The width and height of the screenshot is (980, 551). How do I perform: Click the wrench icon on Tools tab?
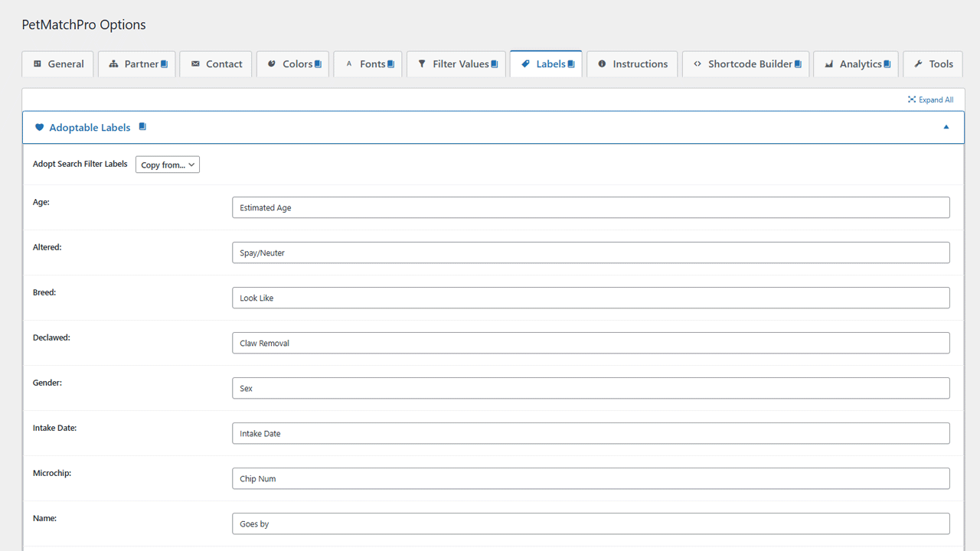click(x=919, y=64)
